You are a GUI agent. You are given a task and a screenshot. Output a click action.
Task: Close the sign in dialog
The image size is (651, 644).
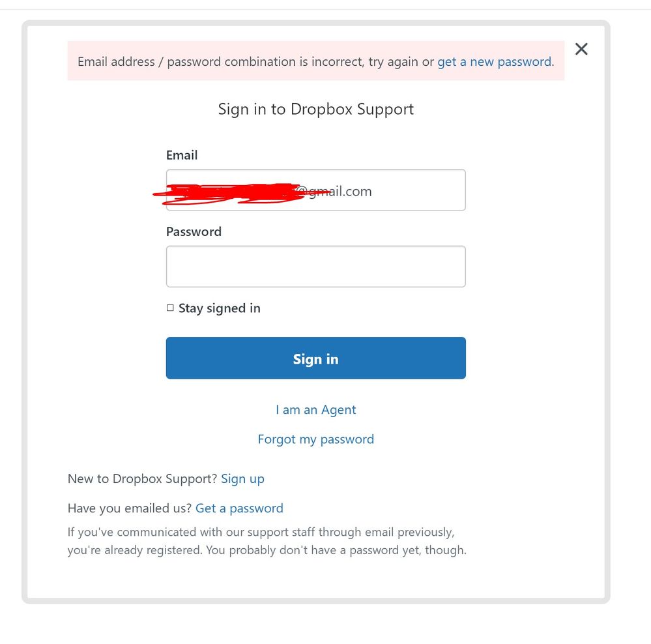click(x=581, y=49)
